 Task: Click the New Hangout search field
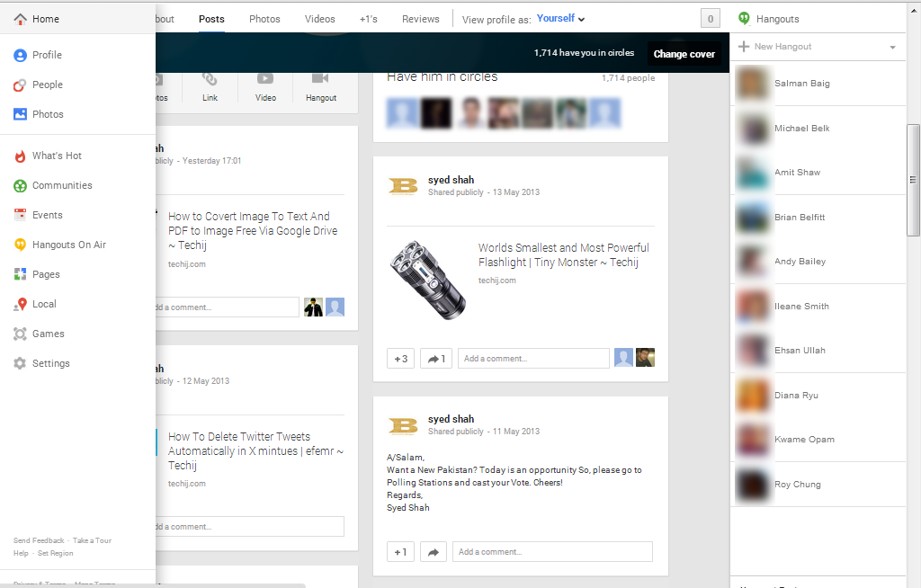(x=818, y=47)
